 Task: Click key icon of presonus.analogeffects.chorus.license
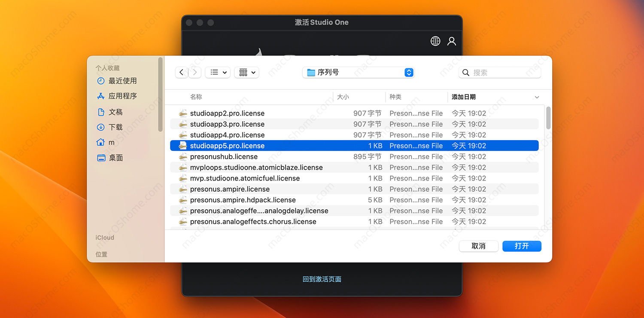pyautogui.click(x=183, y=222)
